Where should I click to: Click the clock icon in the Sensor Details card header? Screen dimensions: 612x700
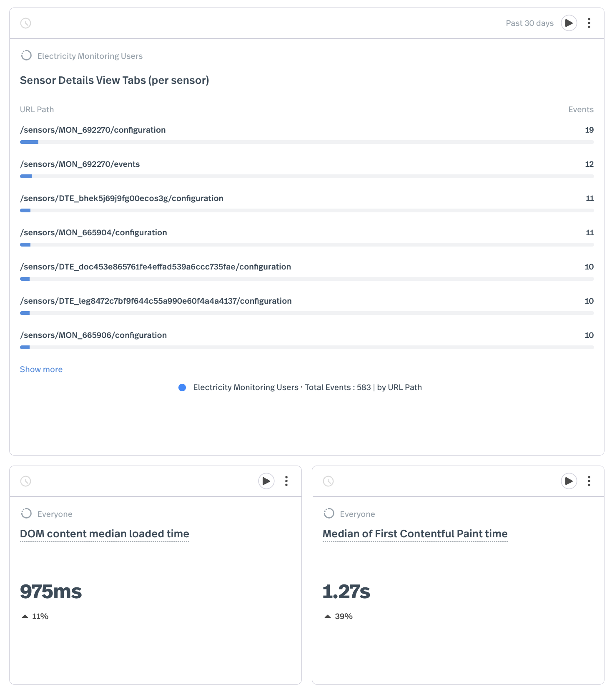26,23
